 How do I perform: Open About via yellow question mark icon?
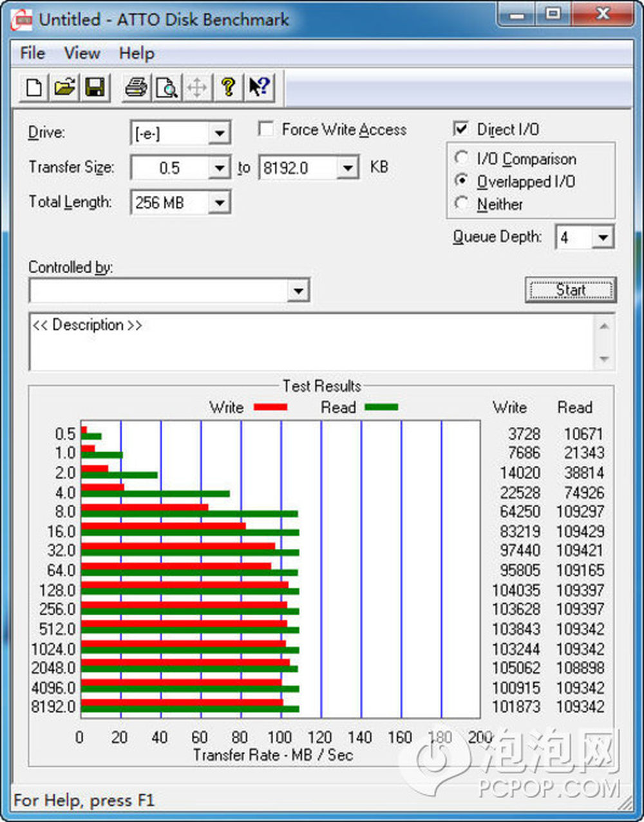pos(228,87)
